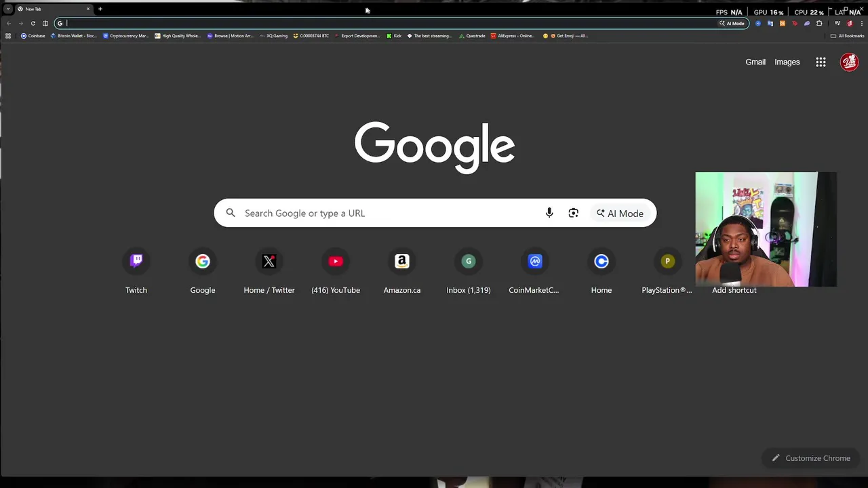Open the Google account profile avatar
Image resolution: width=868 pixels, height=488 pixels.
point(849,62)
